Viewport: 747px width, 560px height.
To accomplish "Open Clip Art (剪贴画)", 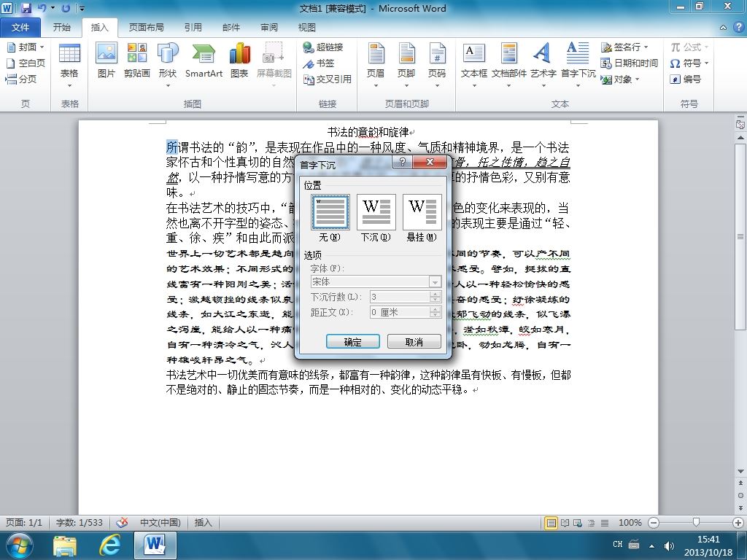I will click(x=136, y=61).
